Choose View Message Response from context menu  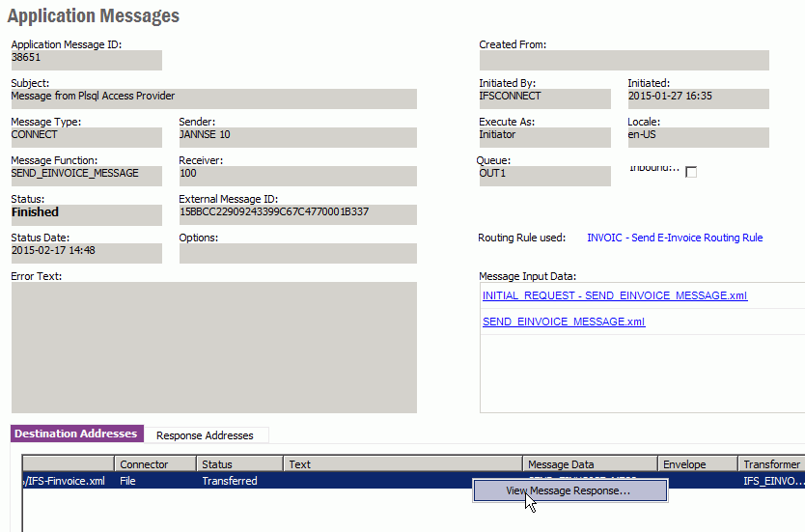tap(569, 490)
